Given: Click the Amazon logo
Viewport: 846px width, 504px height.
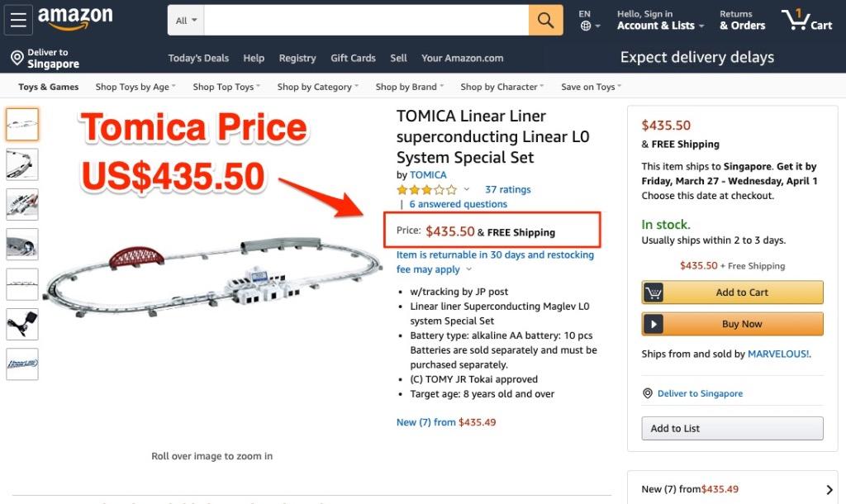Looking at the screenshot, I should click(74, 18).
